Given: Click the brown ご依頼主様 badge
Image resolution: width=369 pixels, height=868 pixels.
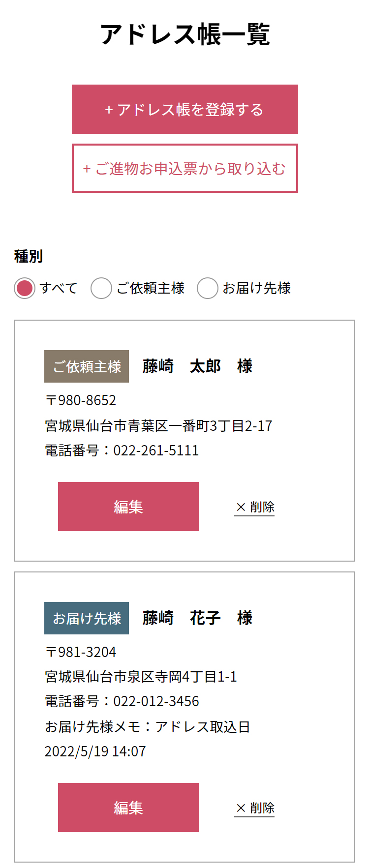Looking at the screenshot, I should click(87, 366).
